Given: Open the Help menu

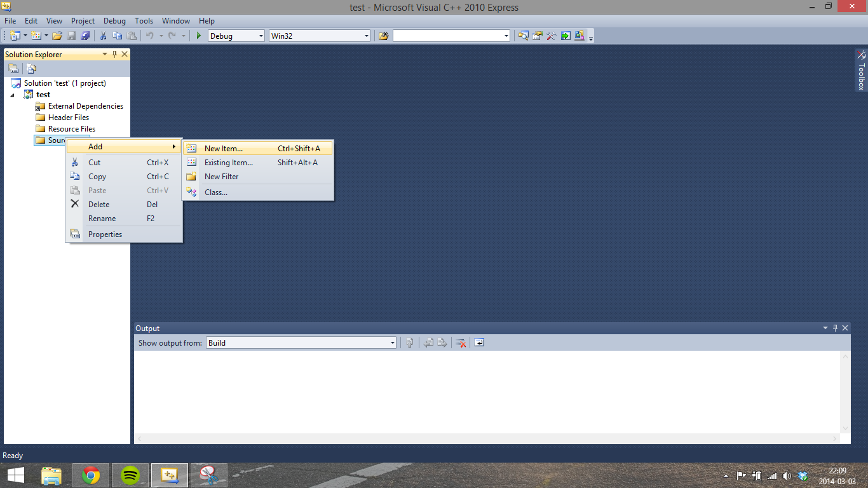Looking at the screenshot, I should (x=207, y=21).
